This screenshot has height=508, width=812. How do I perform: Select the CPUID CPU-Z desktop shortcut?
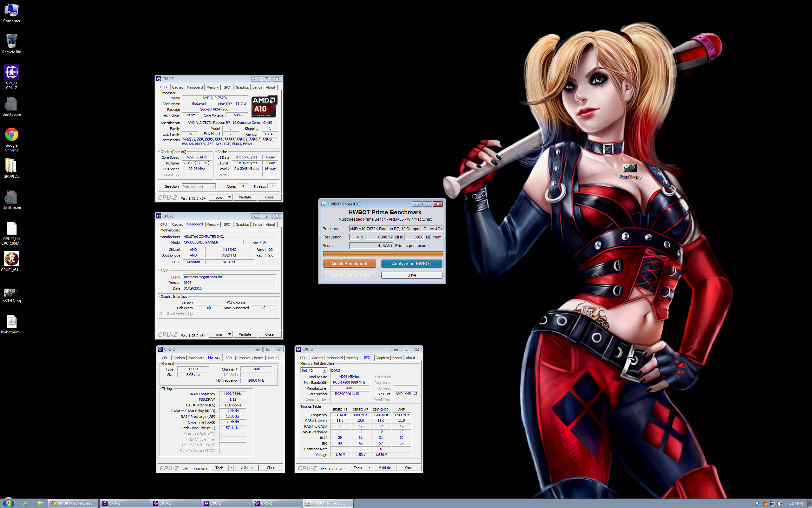pos(11,77)
